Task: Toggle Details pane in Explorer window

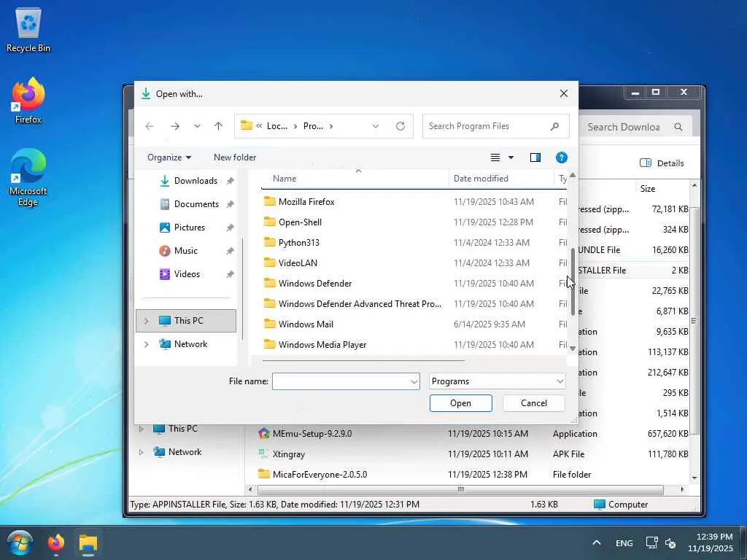Action: pyautogui.click(x=662, y=163)
